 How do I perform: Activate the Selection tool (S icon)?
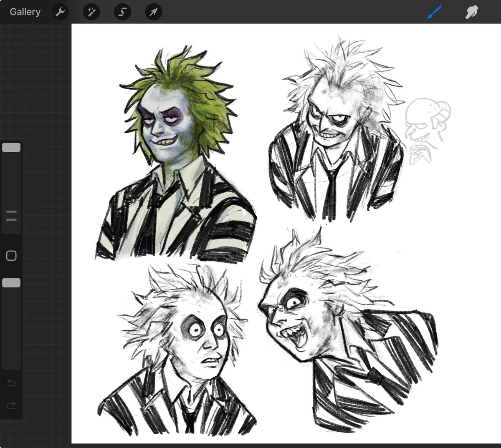[x=122, y=12]
